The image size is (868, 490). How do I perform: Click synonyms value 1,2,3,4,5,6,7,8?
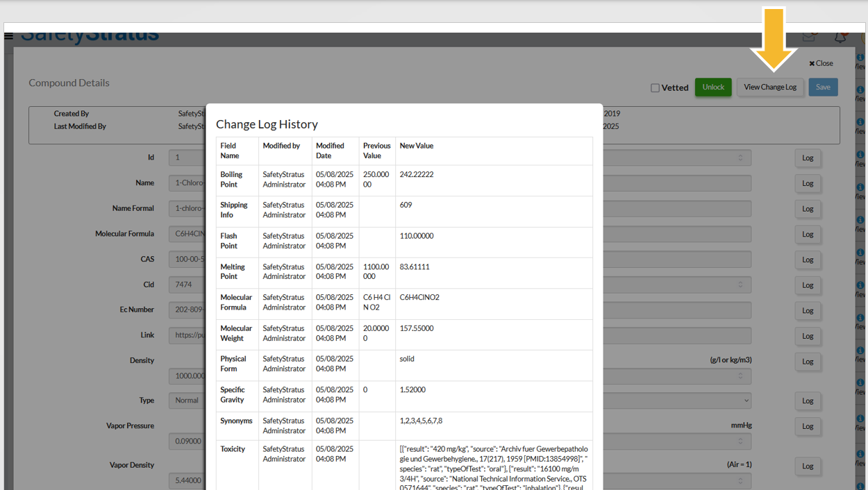(421, 421)
